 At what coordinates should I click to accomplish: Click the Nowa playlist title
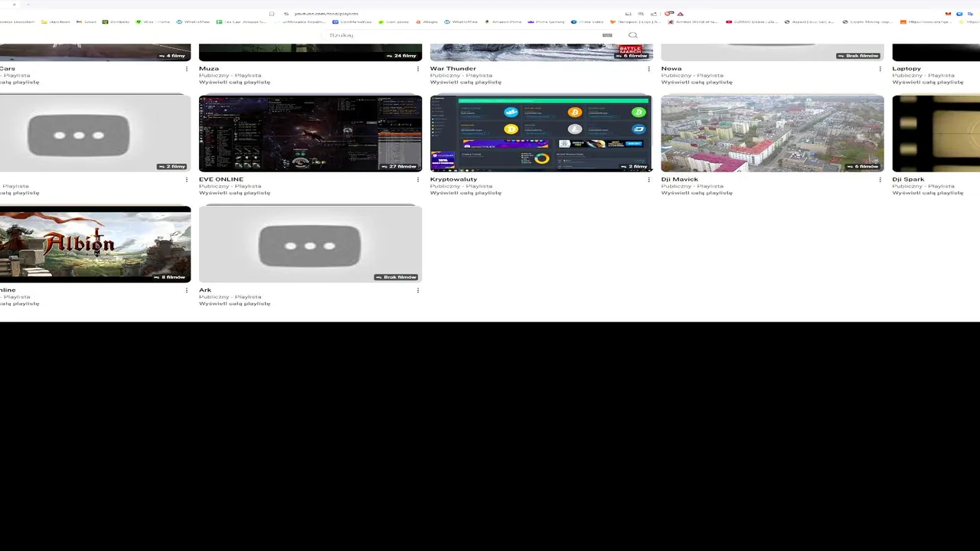click(x=671, y=69)
